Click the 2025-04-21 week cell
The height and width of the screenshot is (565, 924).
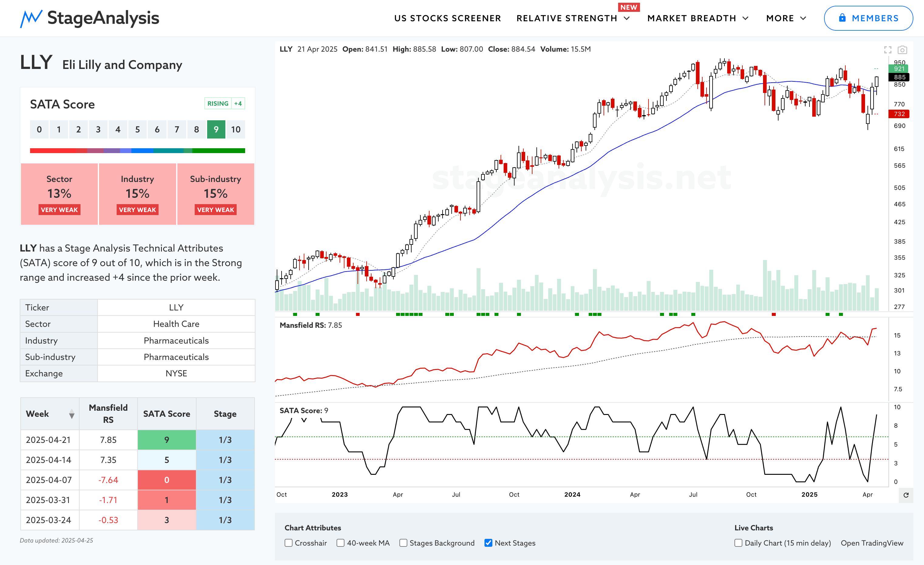pyautogui.click(x=50, y=440)
